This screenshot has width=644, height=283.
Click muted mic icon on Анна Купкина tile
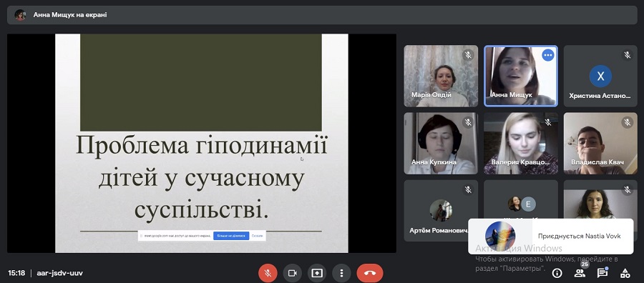[x=468, y=122]
